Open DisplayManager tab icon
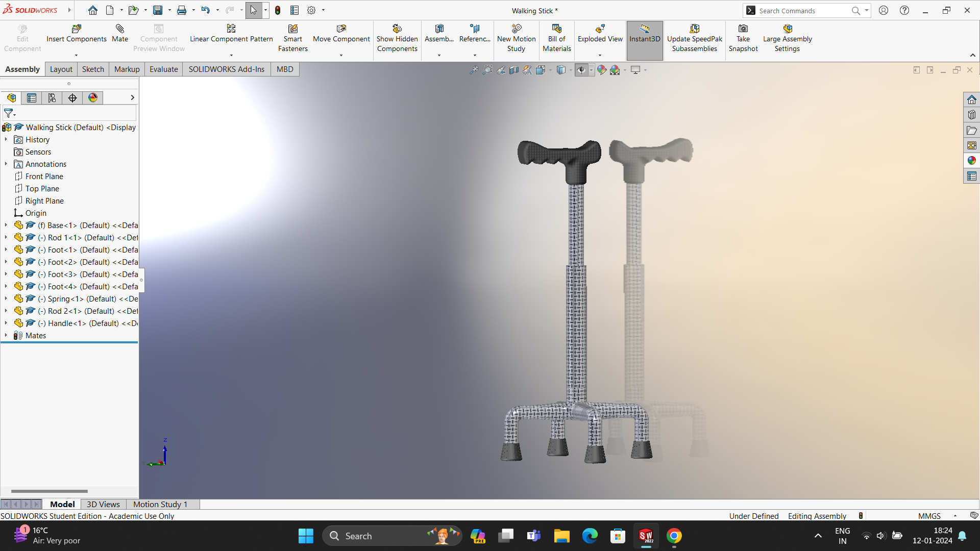 click(93, 98)
